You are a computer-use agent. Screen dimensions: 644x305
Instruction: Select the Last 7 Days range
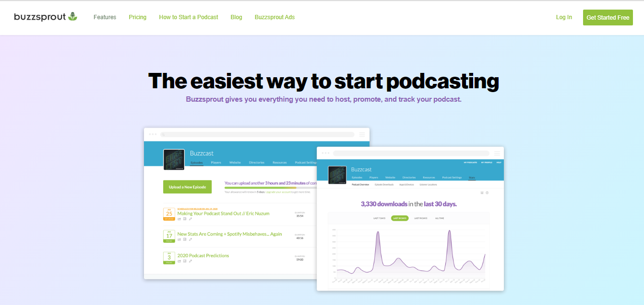(380, 218)
